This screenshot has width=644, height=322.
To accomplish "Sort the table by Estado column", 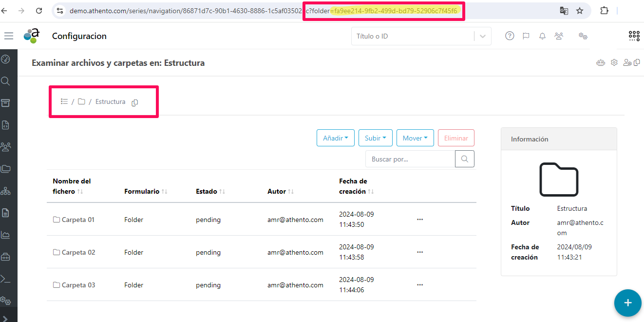I will tap(222, 192).
